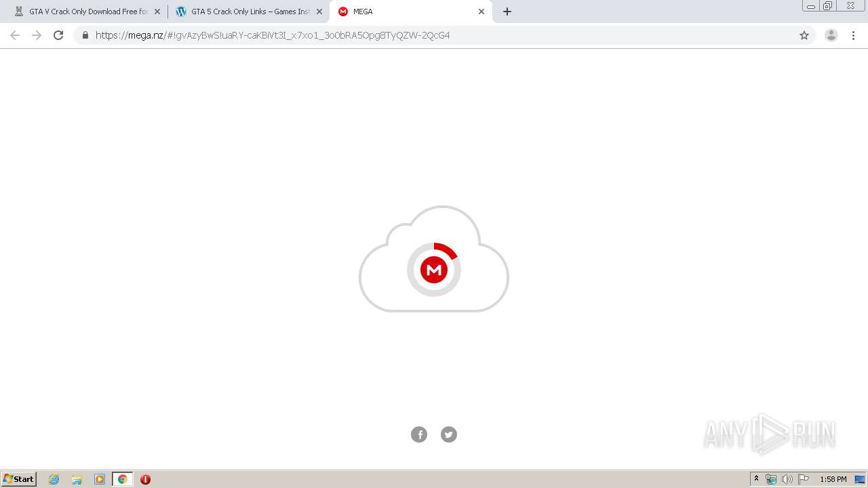Minimize the Chrome window

(x=811, y=6)
